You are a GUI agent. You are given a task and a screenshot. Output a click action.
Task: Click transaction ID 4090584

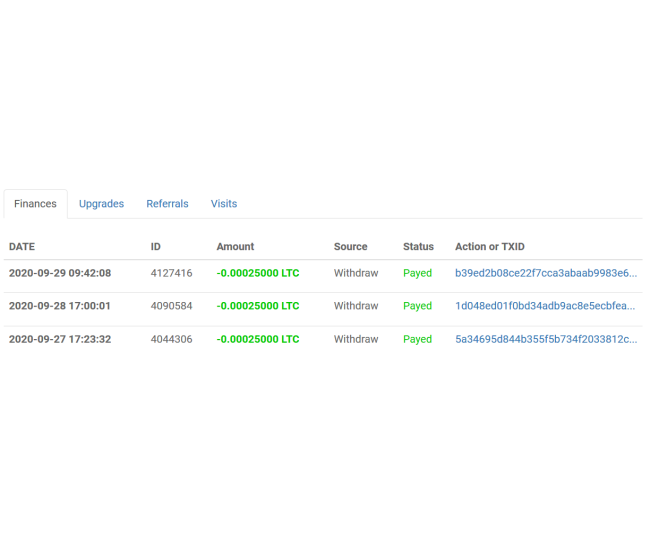(x=171, y=306)
